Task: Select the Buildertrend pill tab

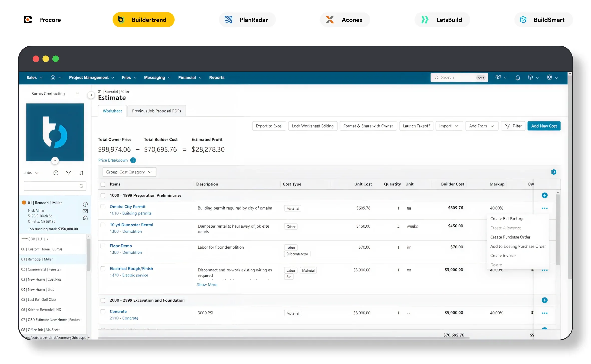Action: pyautogui.click(x=143, y=20)
